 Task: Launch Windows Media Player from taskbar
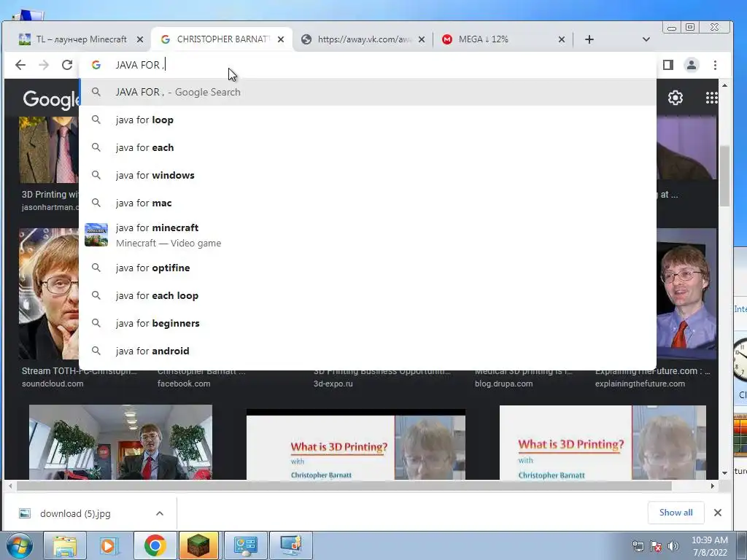108,545
